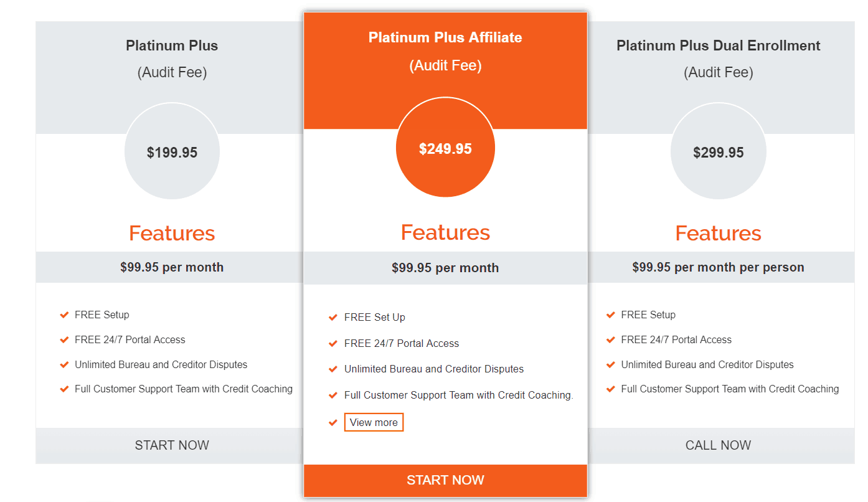The image size is (868, 502).
Task: Expand the View more features link
Action: [x=374, y=422]
